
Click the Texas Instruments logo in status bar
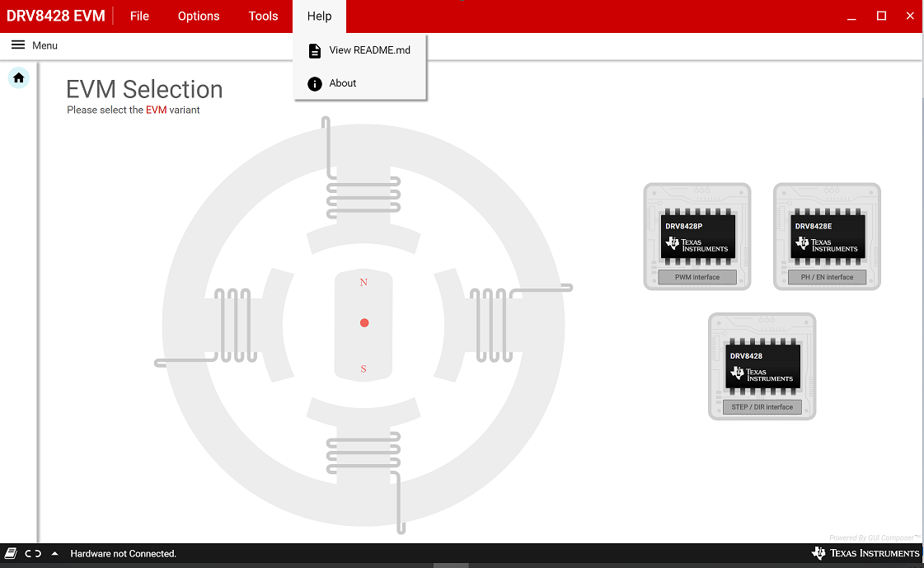click(865, 553)
